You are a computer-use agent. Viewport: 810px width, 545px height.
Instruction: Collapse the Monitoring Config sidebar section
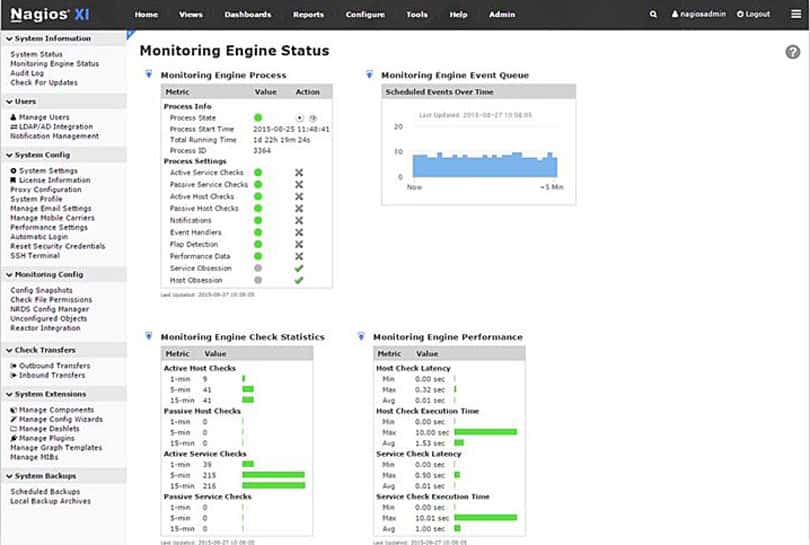64,274
